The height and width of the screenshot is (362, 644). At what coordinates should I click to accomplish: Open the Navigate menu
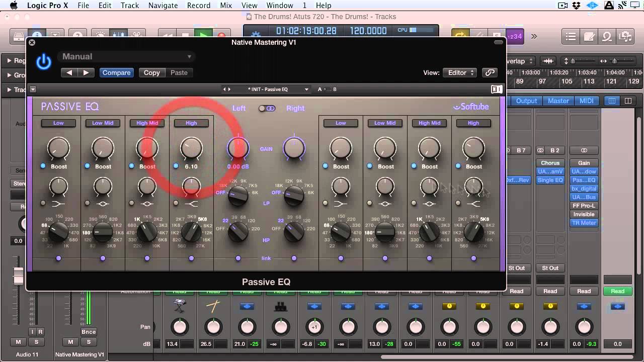[x=163, y=6]
